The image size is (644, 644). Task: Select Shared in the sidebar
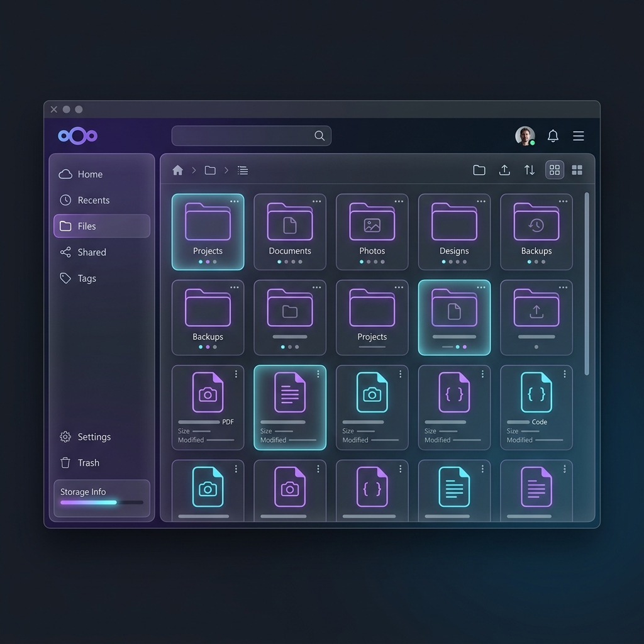tap(91, 252)
